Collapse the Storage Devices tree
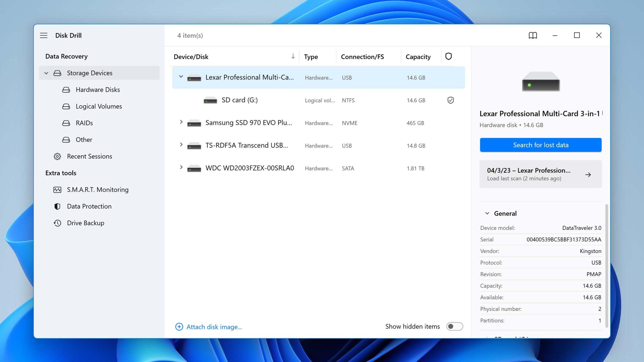Image resolution: width=644 pixels, height=362 pixels. [x=46, y=73]
